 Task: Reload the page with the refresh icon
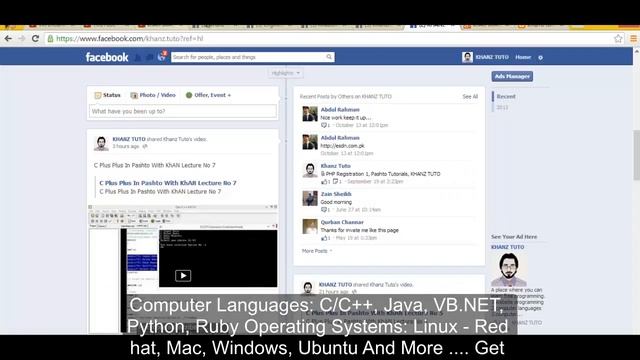pos(35,38)
